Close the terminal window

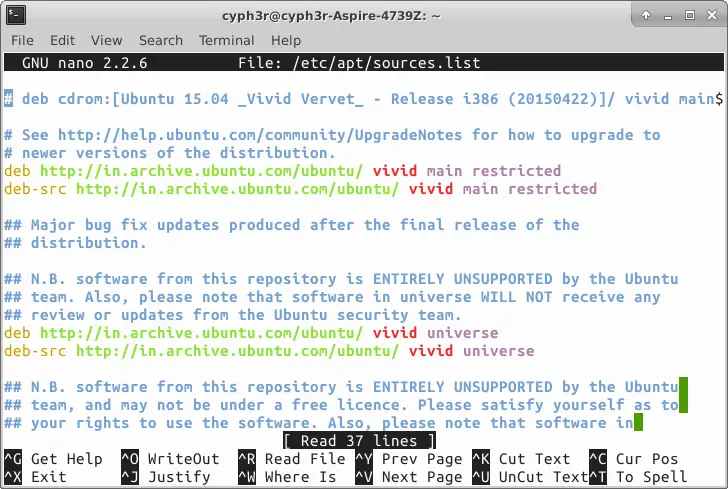pyautogui.click(x=709, y=15)
